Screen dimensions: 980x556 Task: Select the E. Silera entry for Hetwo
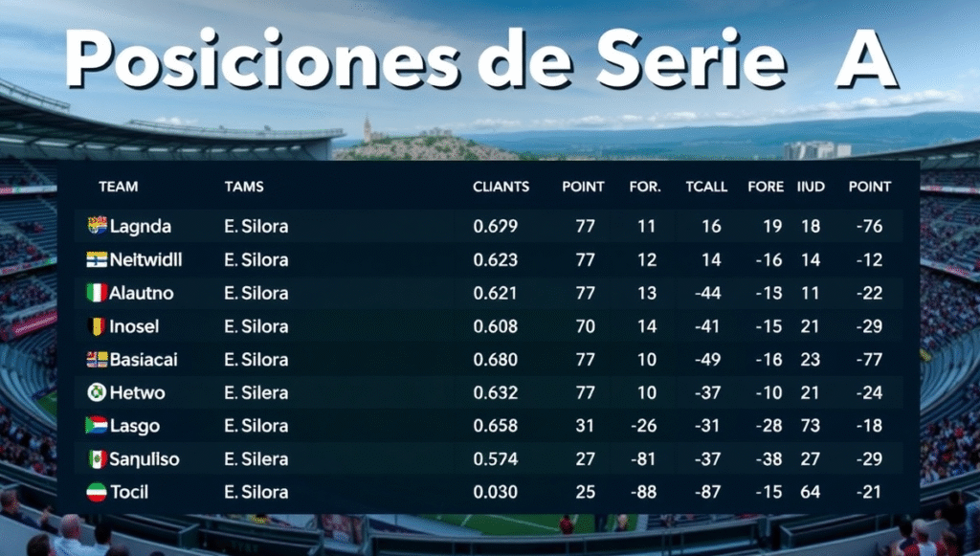(256, 392)
